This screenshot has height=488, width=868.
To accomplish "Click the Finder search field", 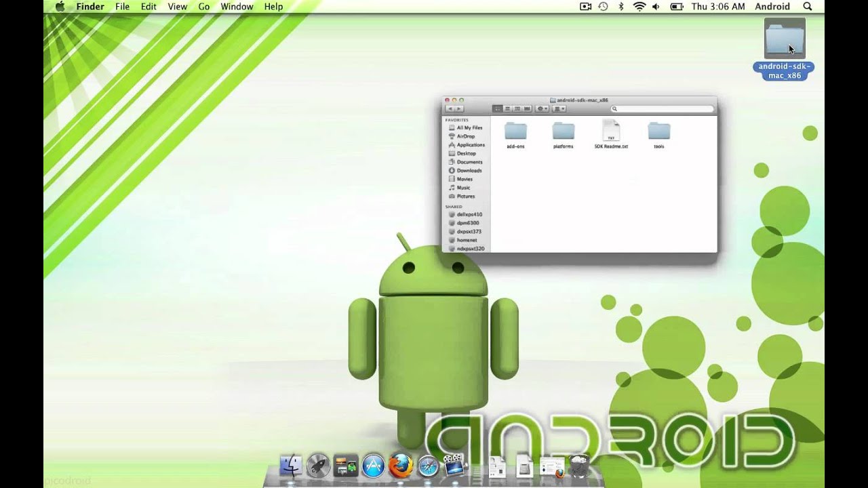I will pyautogui.click(x=663, y=108).
